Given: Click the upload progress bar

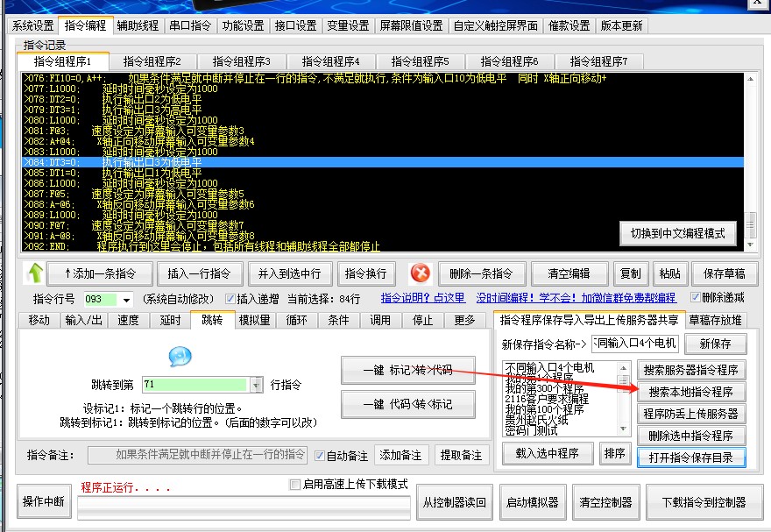Looking at the screenshot, I should point(244,507).
